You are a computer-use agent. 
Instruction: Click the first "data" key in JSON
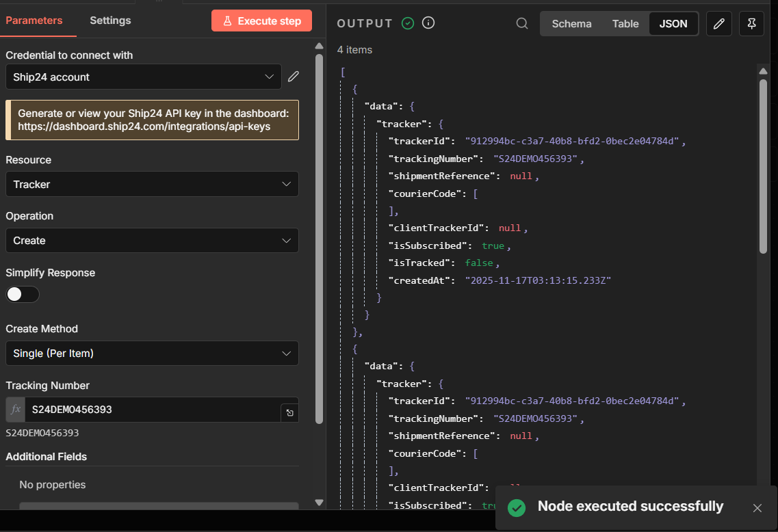[x=381, y=106]
